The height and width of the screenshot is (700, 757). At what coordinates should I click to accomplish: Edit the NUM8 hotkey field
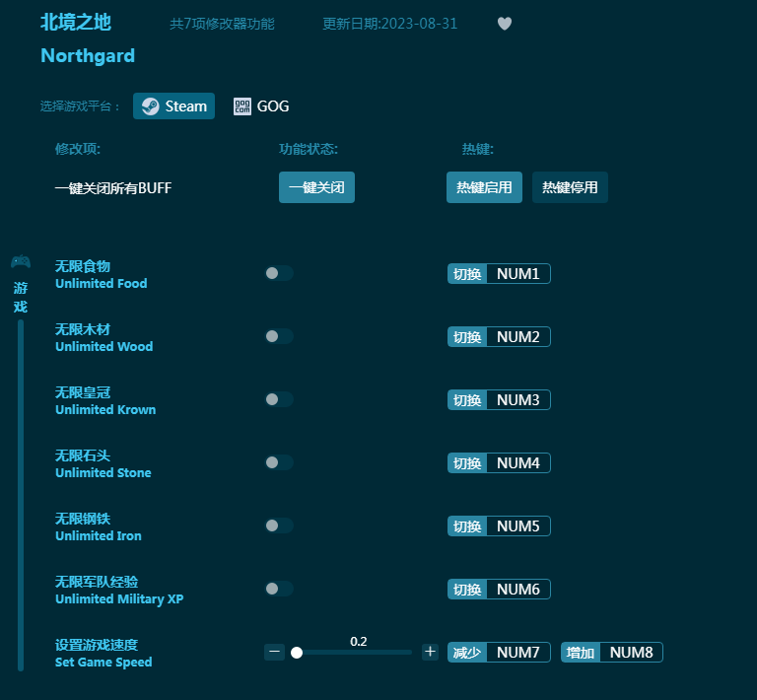[631, 653]
